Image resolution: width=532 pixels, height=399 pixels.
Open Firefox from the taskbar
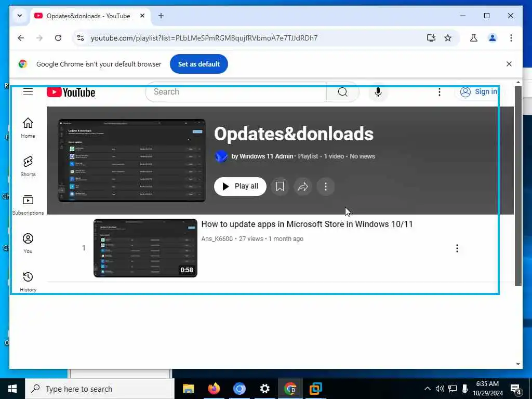(x=214, y=389)
